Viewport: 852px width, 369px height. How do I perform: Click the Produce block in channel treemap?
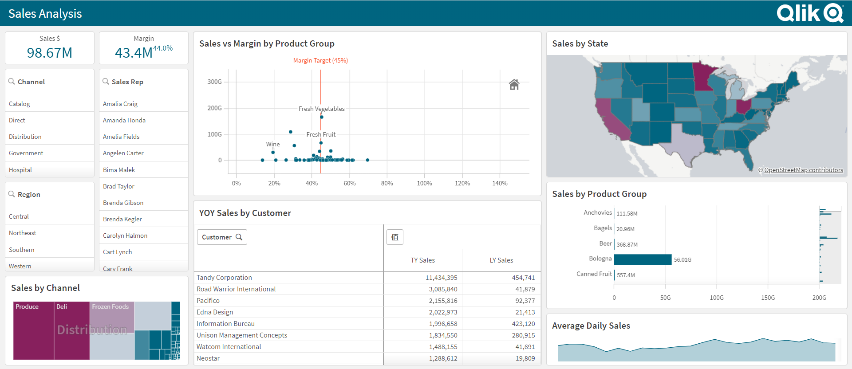coord(34,331)
